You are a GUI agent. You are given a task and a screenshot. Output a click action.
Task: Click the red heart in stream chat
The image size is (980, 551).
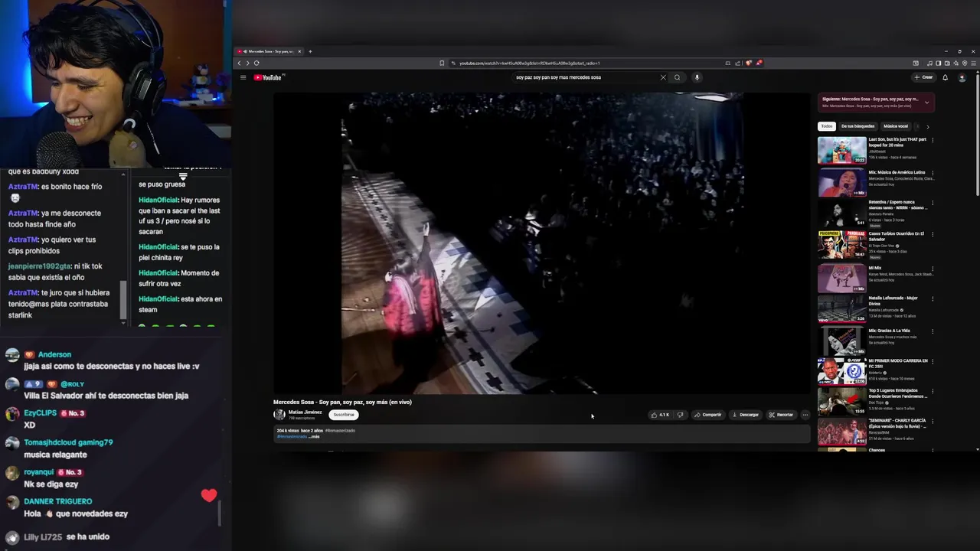tap(209, 495)
